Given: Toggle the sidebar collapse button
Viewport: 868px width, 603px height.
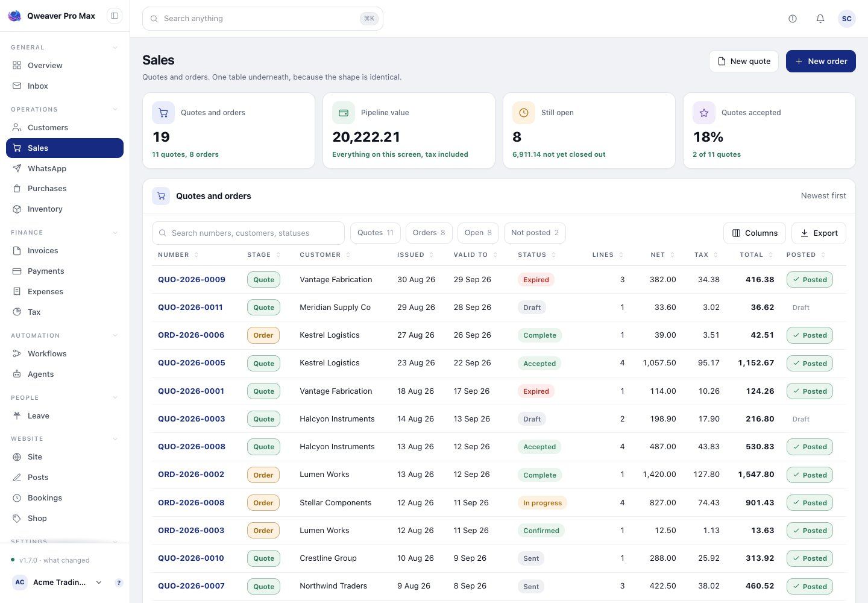Looking at the screenshot, I should (x=114, y=16).
